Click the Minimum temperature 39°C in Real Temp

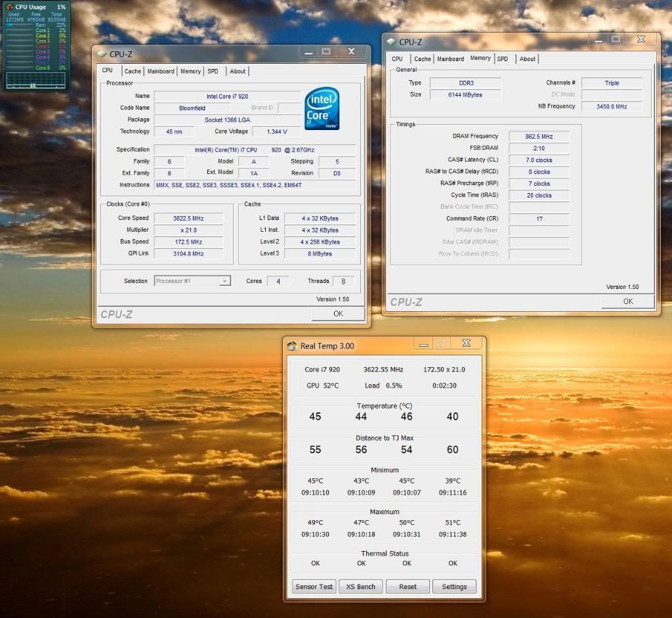coord(453,481)
